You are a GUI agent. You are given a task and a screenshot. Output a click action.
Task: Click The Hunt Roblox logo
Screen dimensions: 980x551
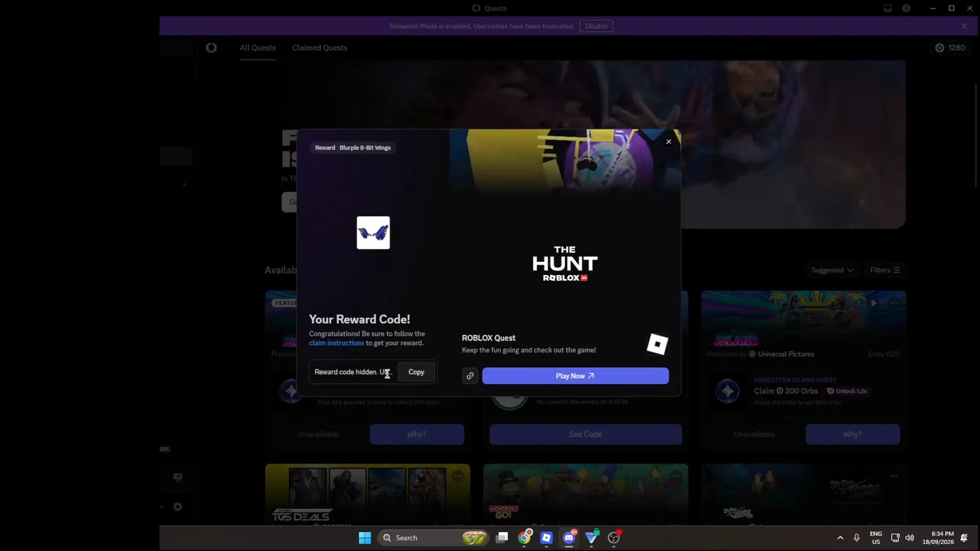(565, 264)
